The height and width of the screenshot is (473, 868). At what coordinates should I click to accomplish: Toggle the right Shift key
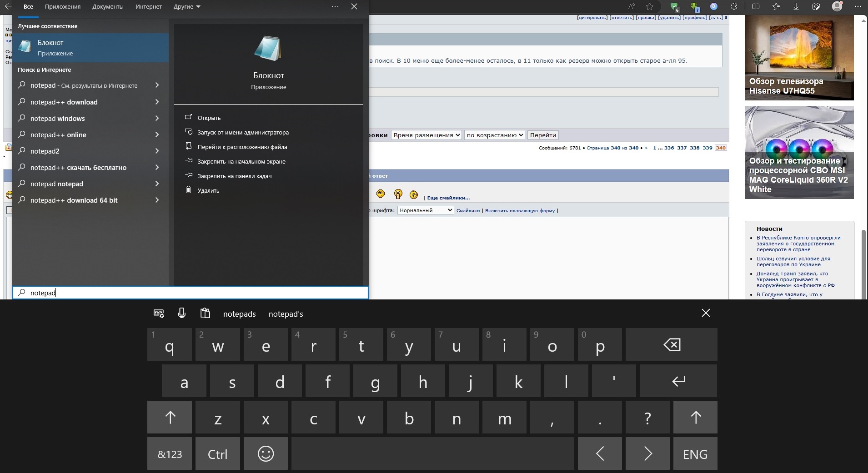695,417
